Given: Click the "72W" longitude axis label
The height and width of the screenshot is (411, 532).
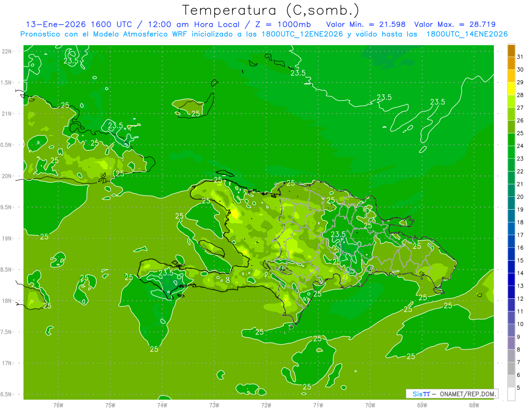Looking at the screenshot, I should click(266, 405).
